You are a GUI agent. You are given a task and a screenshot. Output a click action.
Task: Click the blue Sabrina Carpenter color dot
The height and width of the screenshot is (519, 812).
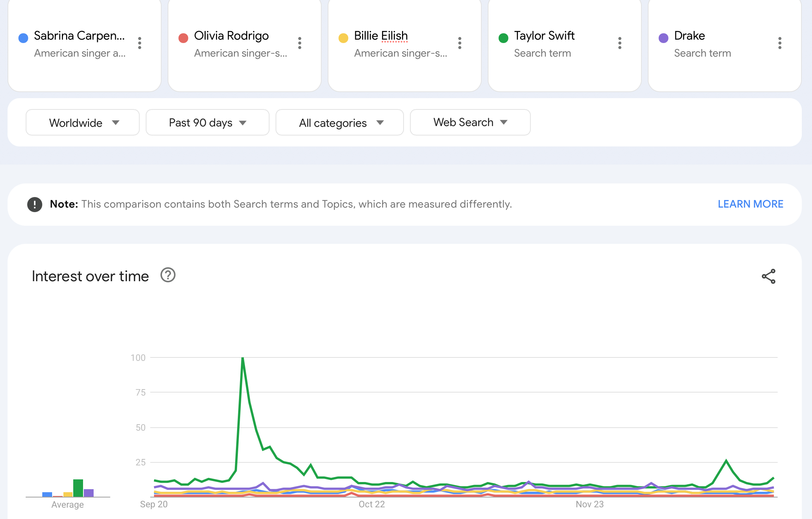[x=23, y=38]
